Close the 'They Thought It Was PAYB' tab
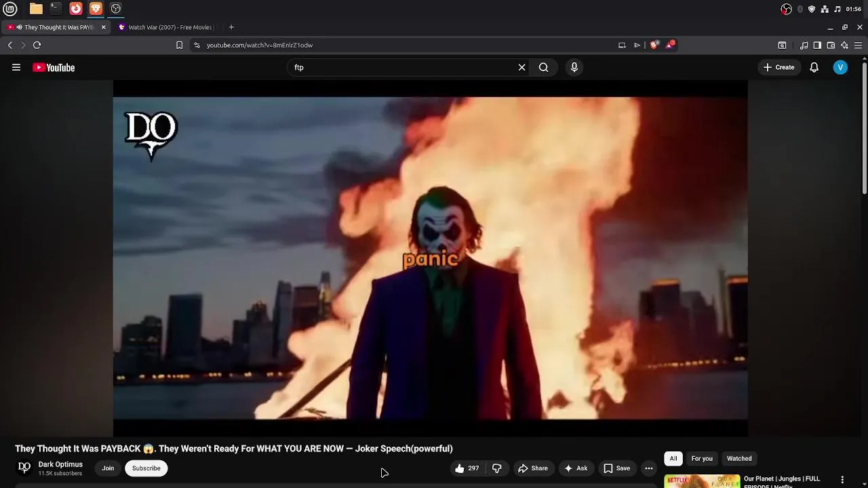This screenshot has height=488, width=868. click(104, 27)
